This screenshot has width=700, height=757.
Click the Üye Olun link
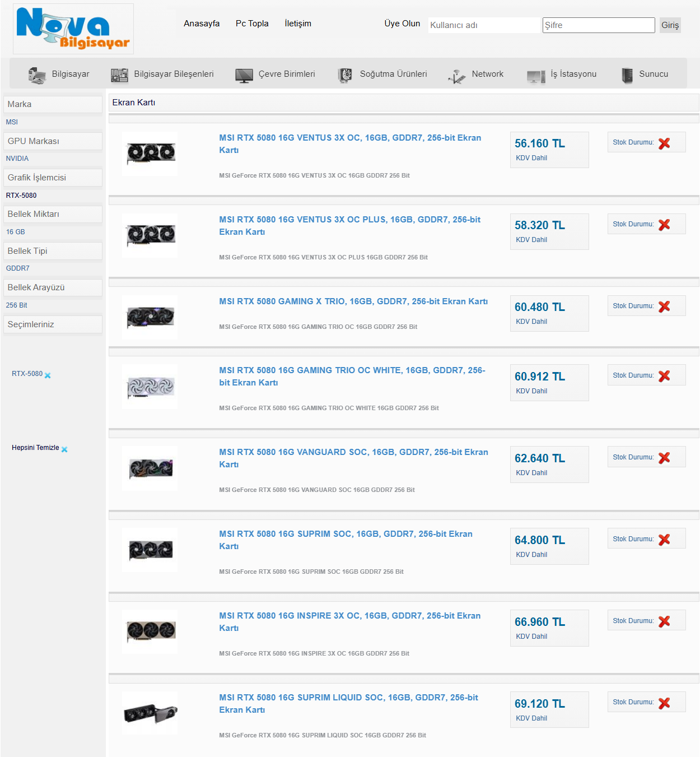402,24
